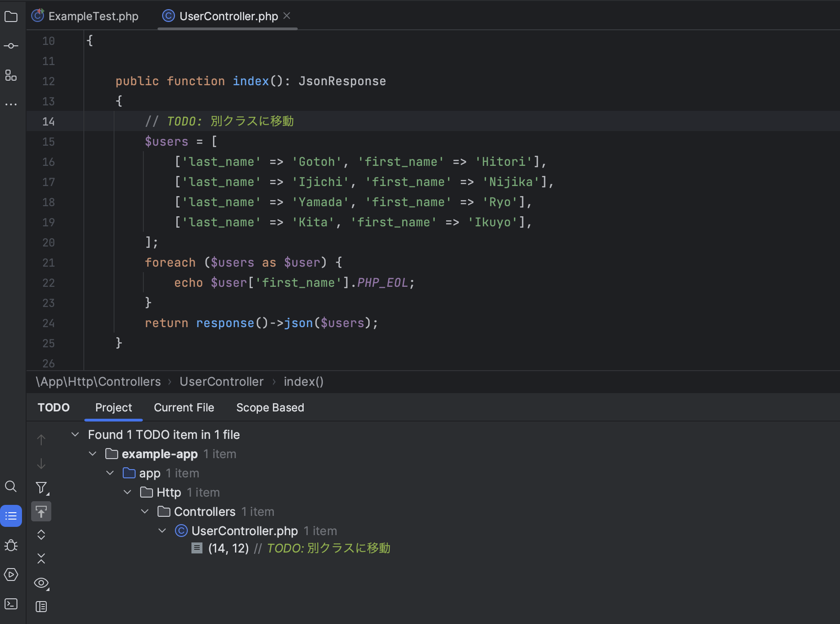This screenshot has height=624, width=840.
Task: Open the Services tool window
Action: [x=11, y=575]
